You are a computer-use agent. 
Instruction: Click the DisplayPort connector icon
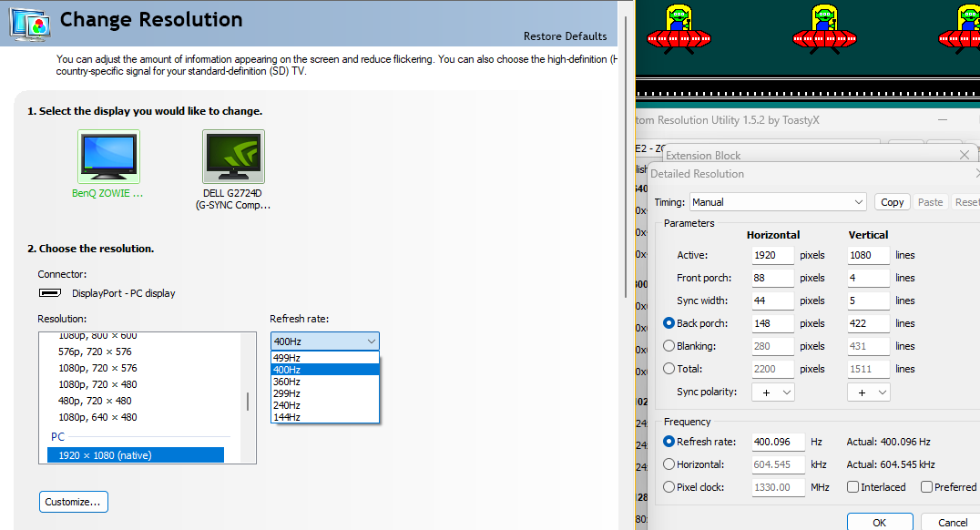tap(50, 293)
